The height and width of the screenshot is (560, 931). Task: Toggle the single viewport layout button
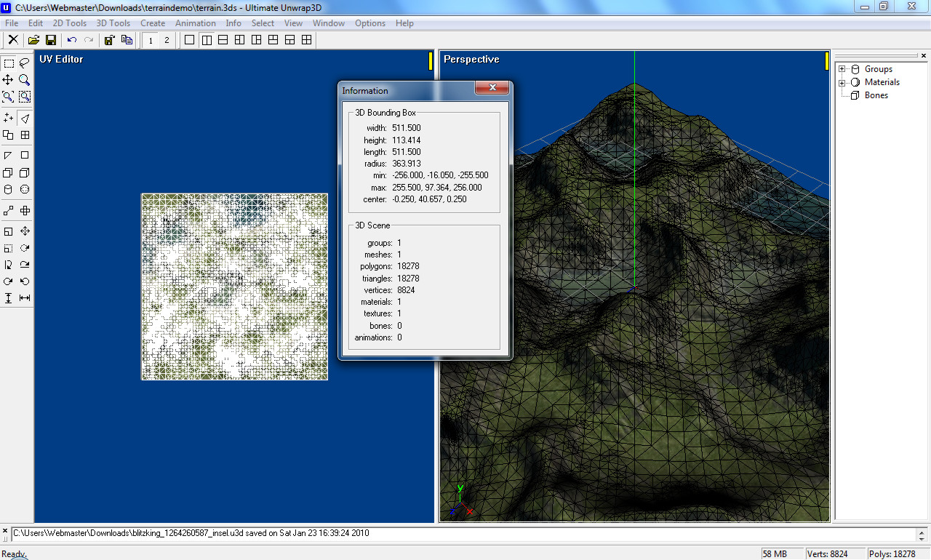click(x=190, y=40)
